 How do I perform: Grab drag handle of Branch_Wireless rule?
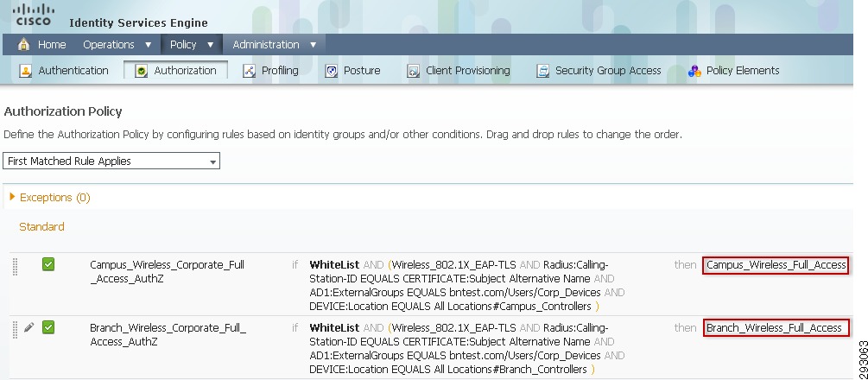click(15, 330)
